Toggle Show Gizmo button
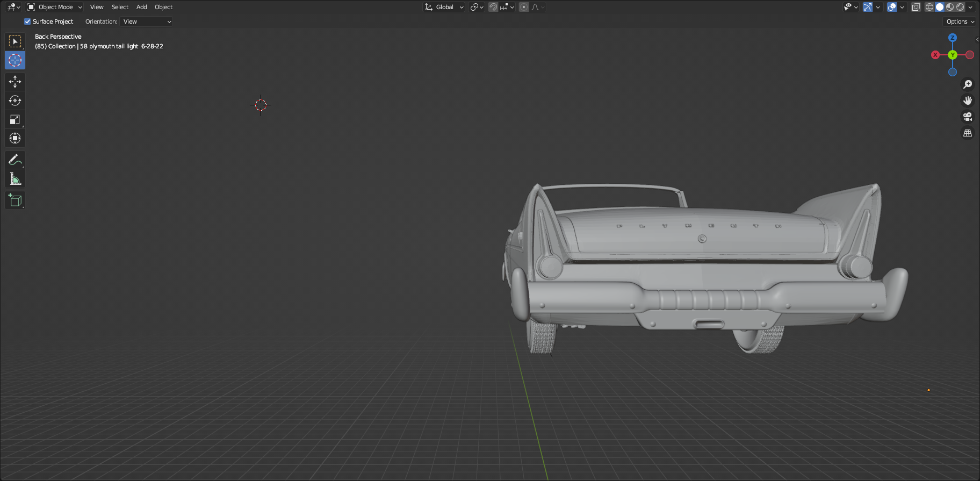The width and height of the screenshot is (980, 481). coord(868,7)
